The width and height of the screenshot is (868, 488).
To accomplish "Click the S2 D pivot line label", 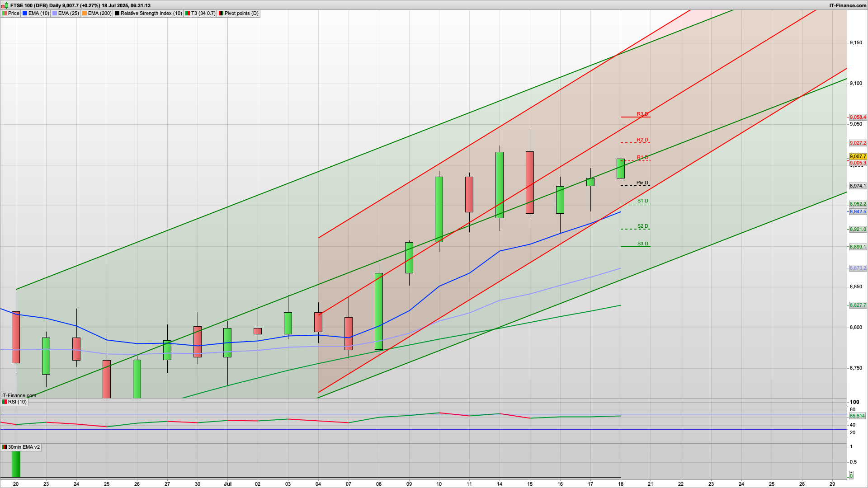I will click(643, 226).
